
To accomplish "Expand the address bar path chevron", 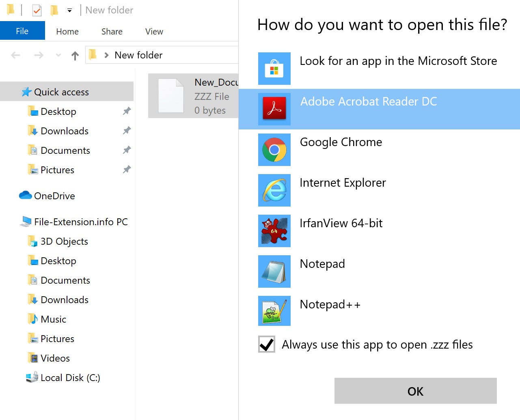I will tap(106, 55).
